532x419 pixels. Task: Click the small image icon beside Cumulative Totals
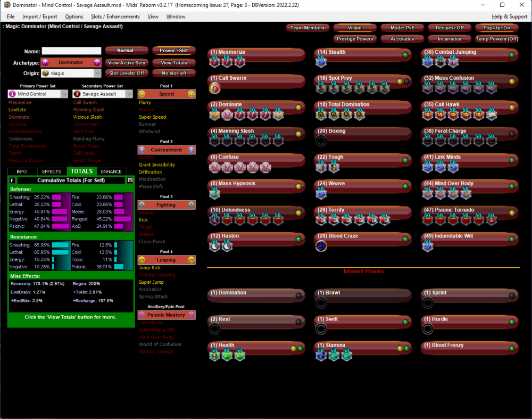pyautogui.click(x=130, y=180)
